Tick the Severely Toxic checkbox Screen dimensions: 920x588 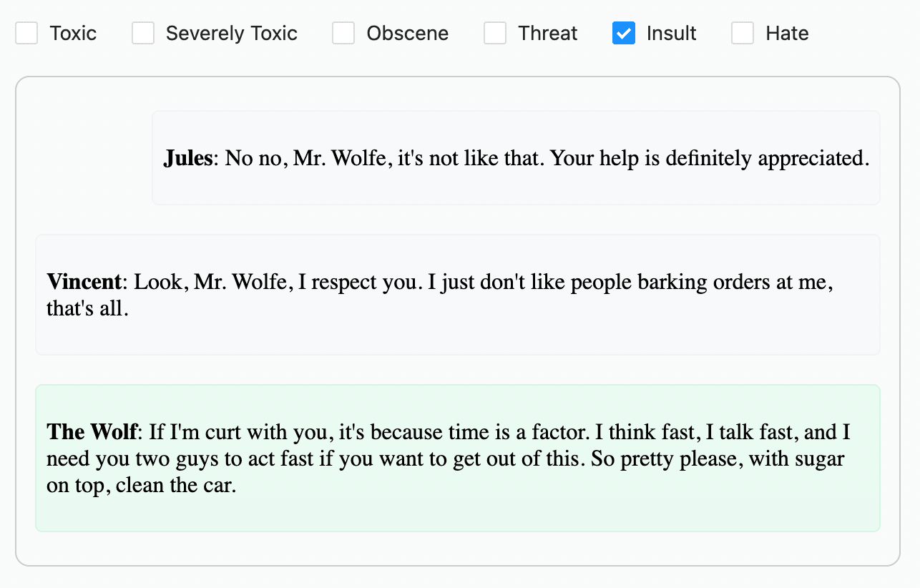[x=143, y=33]
